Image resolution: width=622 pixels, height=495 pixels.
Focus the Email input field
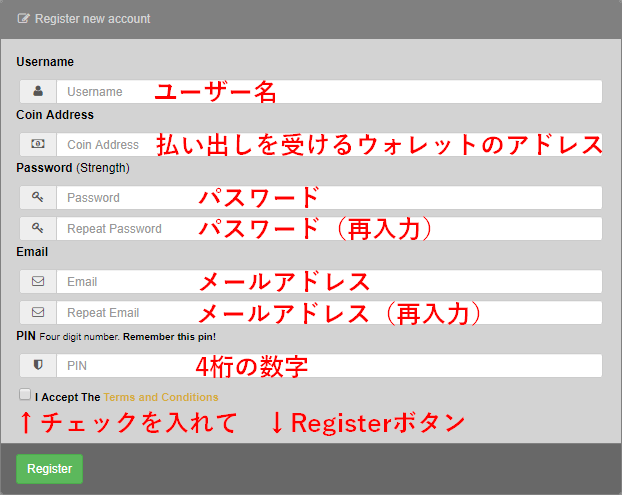(x=329, y=282)
